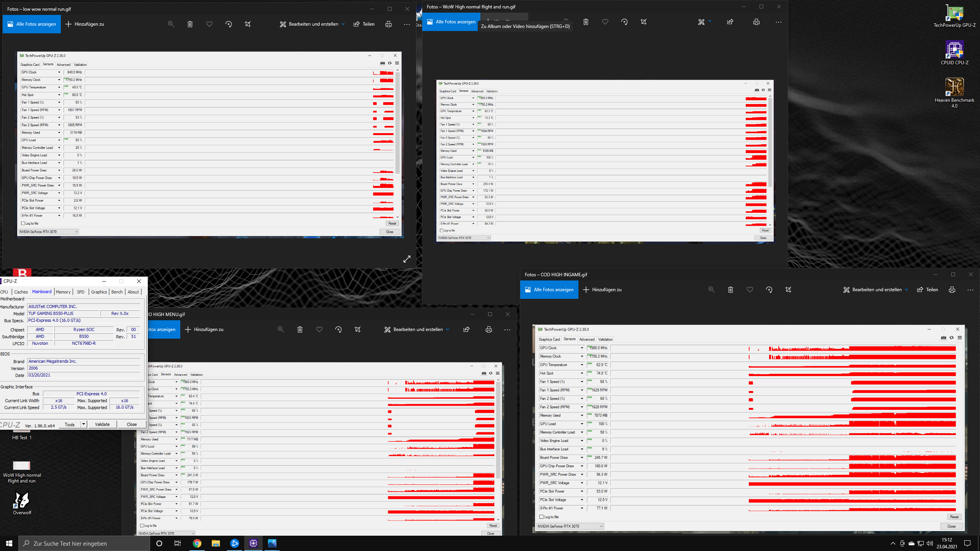
Task: Click Teilen in low wow normal run window
Action: 364,24
